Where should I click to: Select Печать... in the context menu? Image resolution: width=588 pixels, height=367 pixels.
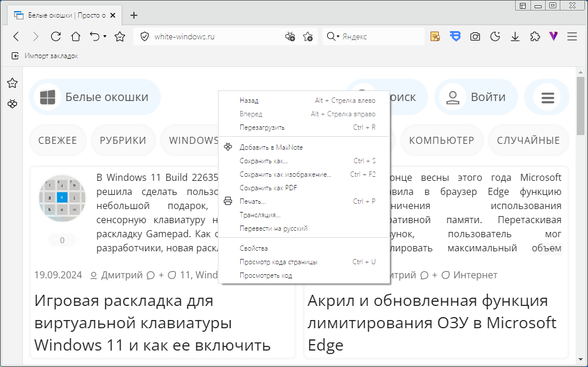click(304, 201)
